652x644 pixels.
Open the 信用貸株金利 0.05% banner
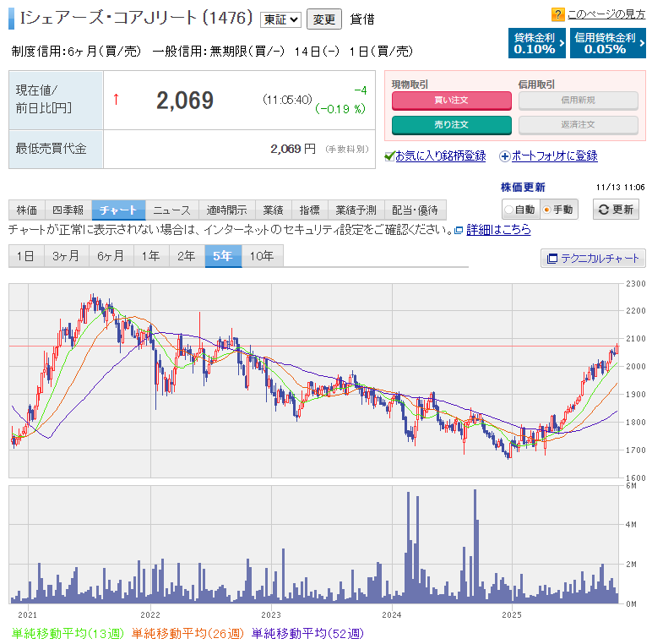click(x=607, y=43)
